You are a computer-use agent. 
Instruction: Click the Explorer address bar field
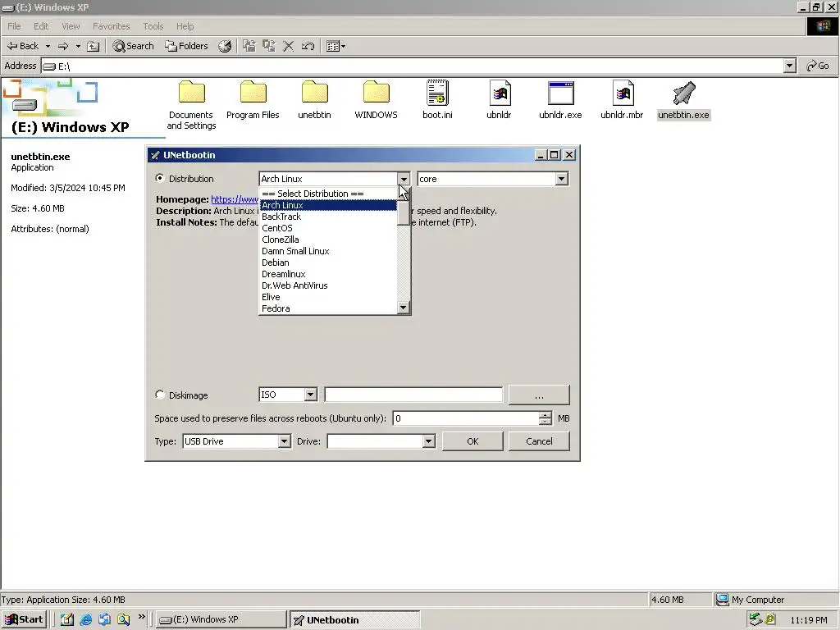pyautogui.click(x=413, y=66)
